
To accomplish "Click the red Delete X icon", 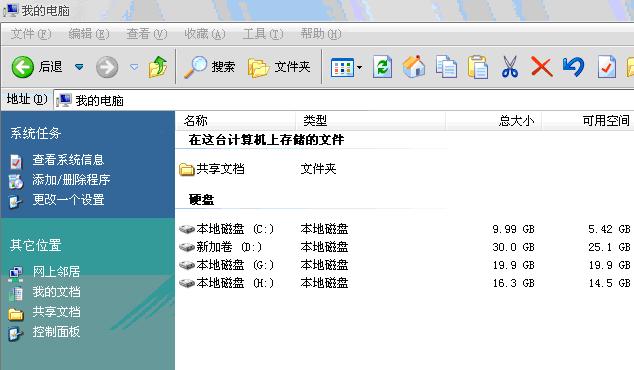I will coord(541,67).
